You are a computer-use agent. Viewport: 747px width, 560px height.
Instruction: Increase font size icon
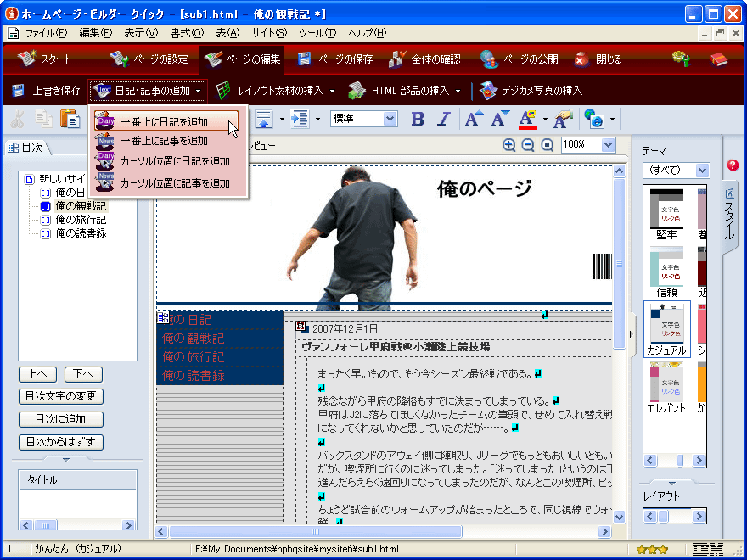[474, 119]
